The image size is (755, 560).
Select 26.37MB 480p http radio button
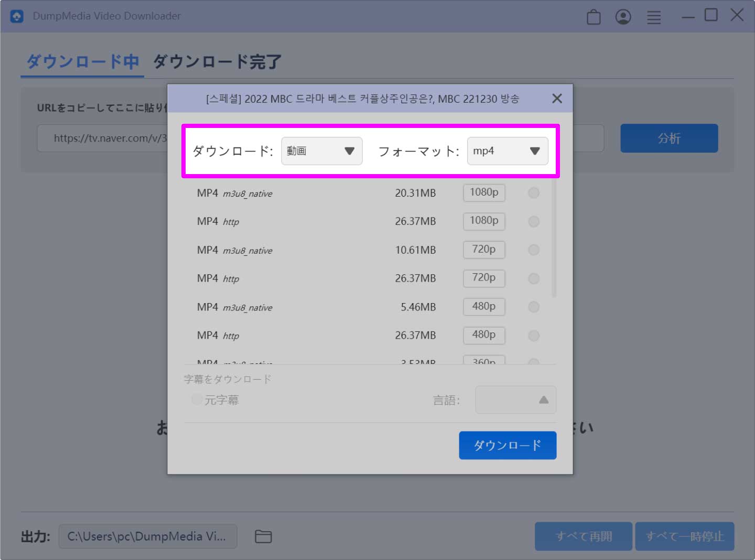(x=534, y=336)
